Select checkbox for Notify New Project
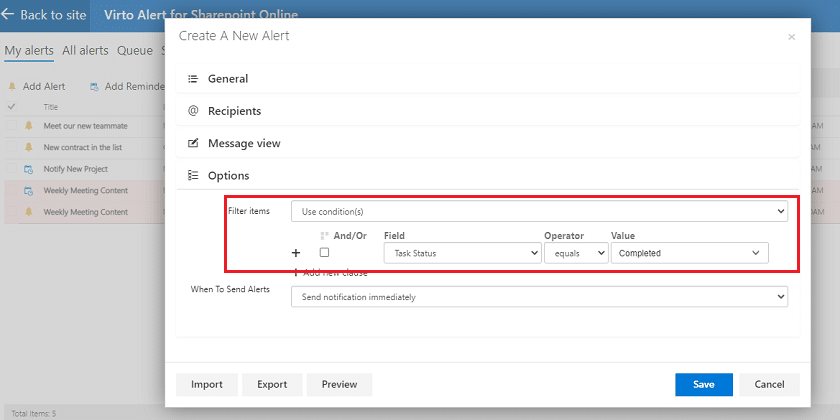Screen dimensions: 840x420 coord(12,169)
